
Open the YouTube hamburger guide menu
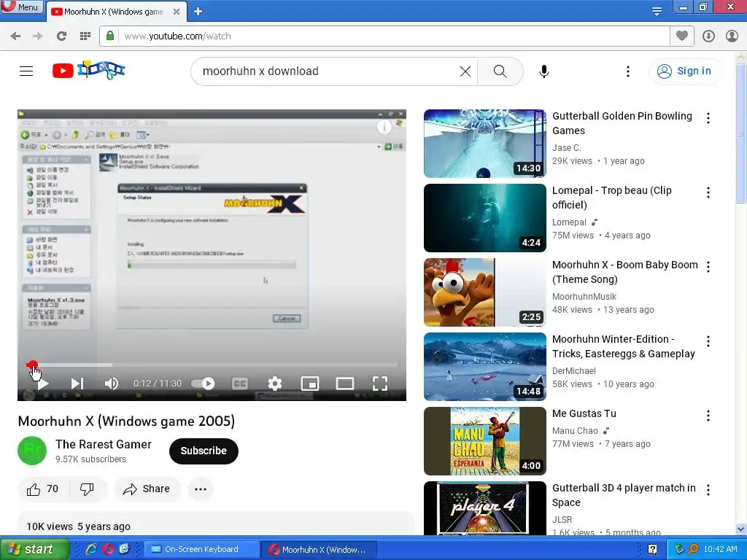[x=26, y=71]
